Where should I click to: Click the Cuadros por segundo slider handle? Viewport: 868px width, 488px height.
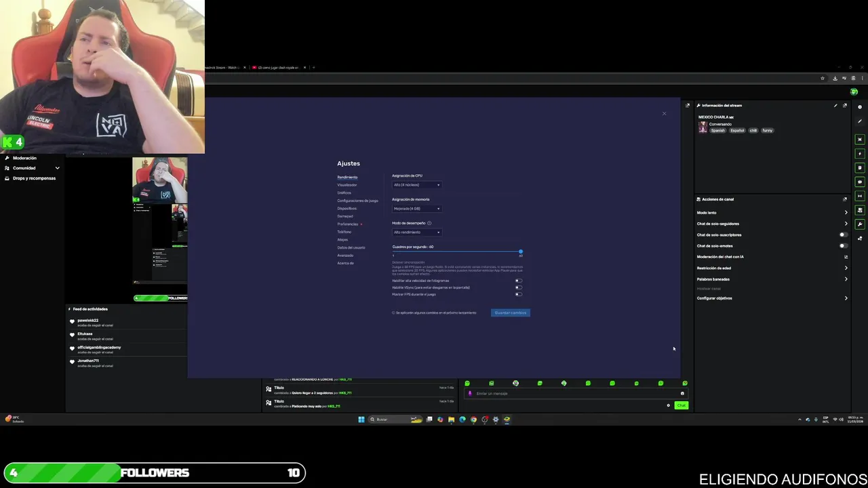[521, 251]
